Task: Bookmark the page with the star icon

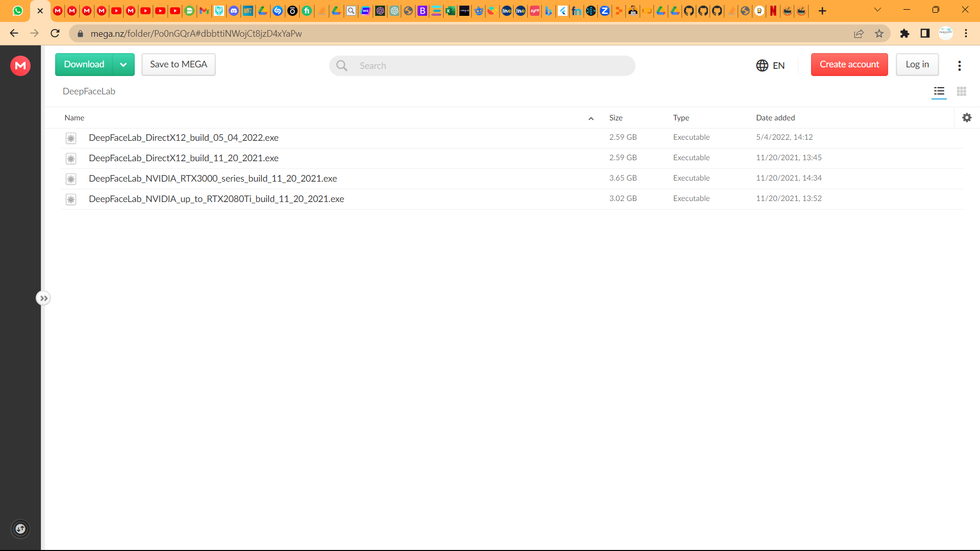Action: pos(879,33)
